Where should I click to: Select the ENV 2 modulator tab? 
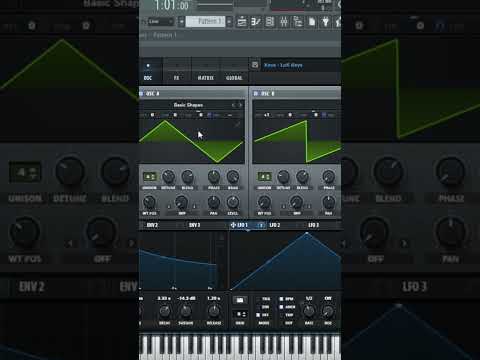click(152, 225)
